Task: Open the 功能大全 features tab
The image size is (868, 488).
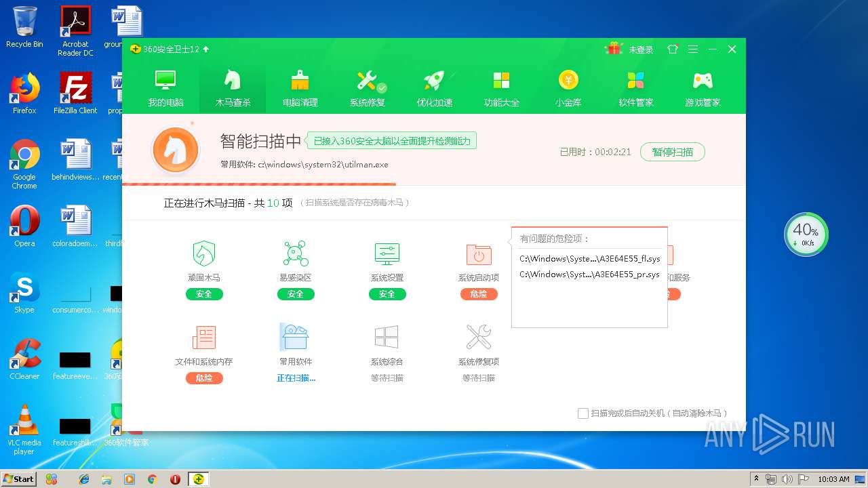Action: 501,89
